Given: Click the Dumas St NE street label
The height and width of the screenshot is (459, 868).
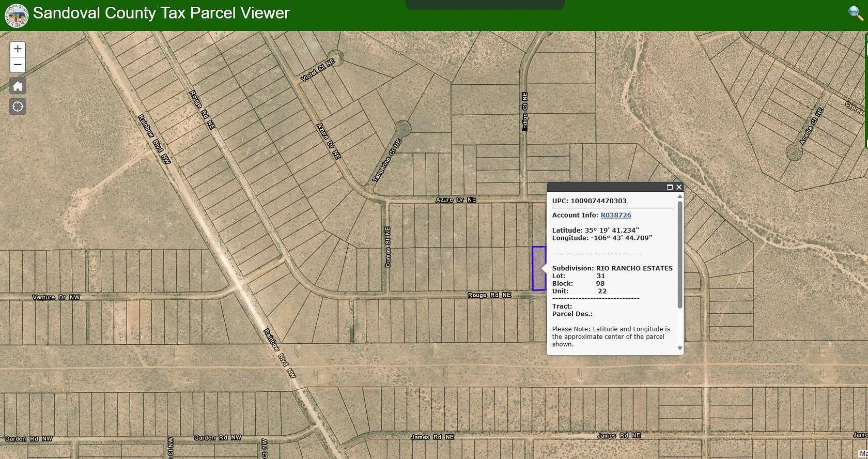Looking at the screenshot, I should click(388, 247).
